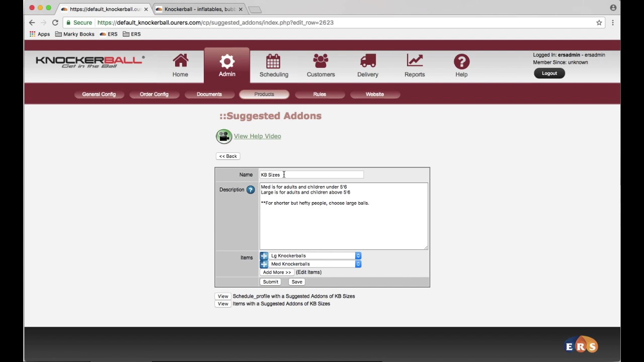Open the Admin gear section

pos(227,66)
